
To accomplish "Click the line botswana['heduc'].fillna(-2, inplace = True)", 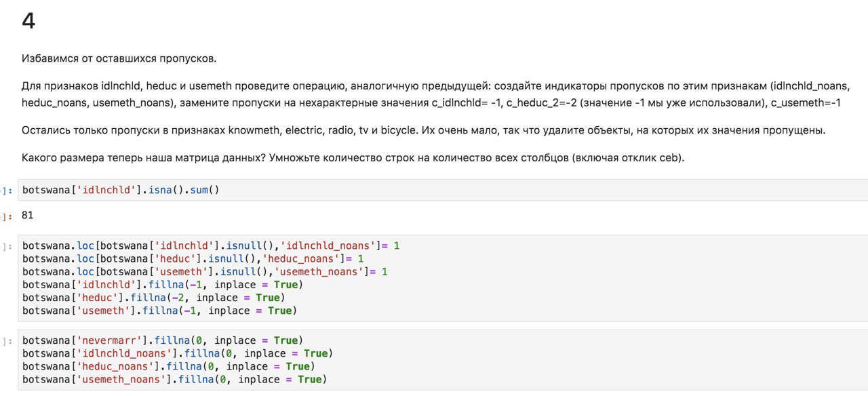I will click(x=154, y=298).
